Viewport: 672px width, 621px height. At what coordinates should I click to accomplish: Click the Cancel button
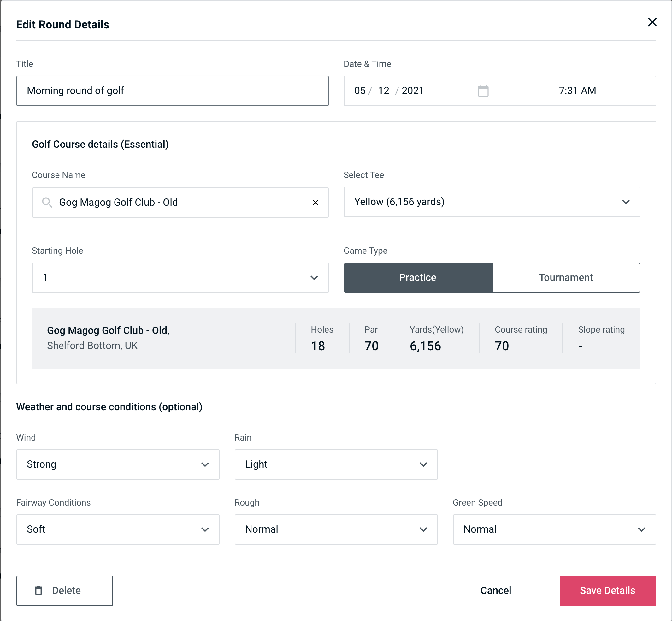pyautogui.click(x=495, y=591)
